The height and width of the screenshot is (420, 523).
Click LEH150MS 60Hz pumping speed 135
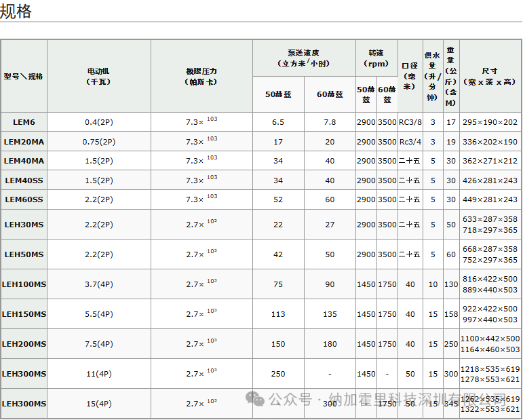point(330,314)
